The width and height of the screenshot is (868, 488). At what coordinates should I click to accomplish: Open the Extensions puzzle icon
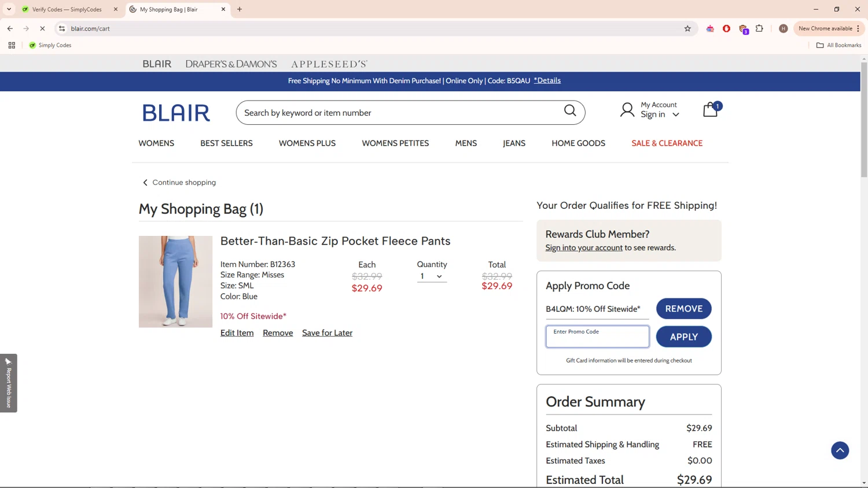point(759,28)
